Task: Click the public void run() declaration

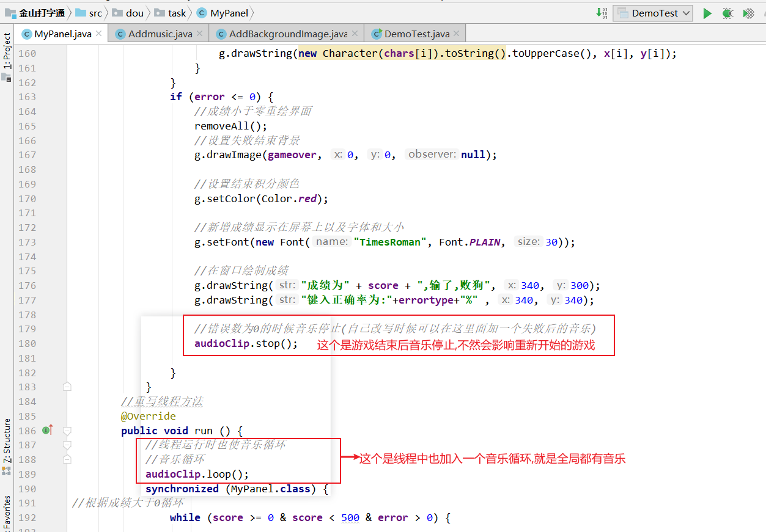Action: (182, 431)
